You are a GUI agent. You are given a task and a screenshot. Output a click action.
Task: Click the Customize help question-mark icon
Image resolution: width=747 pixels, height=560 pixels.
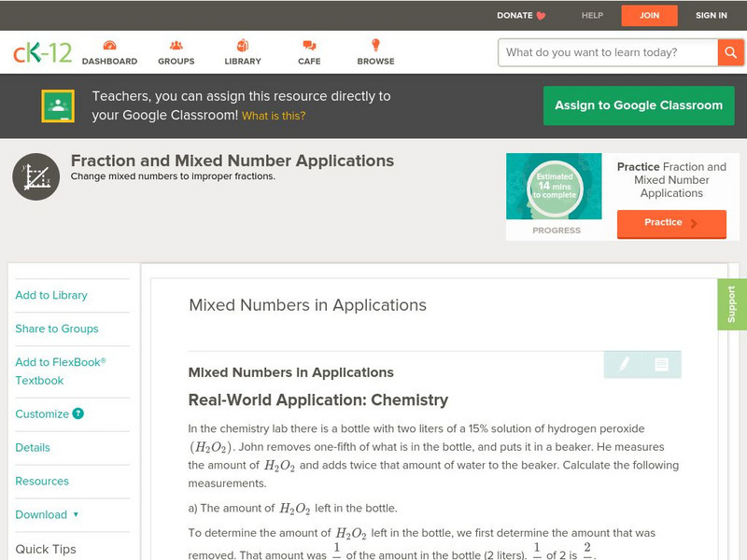pyautogui.click(x=78, y=413)
